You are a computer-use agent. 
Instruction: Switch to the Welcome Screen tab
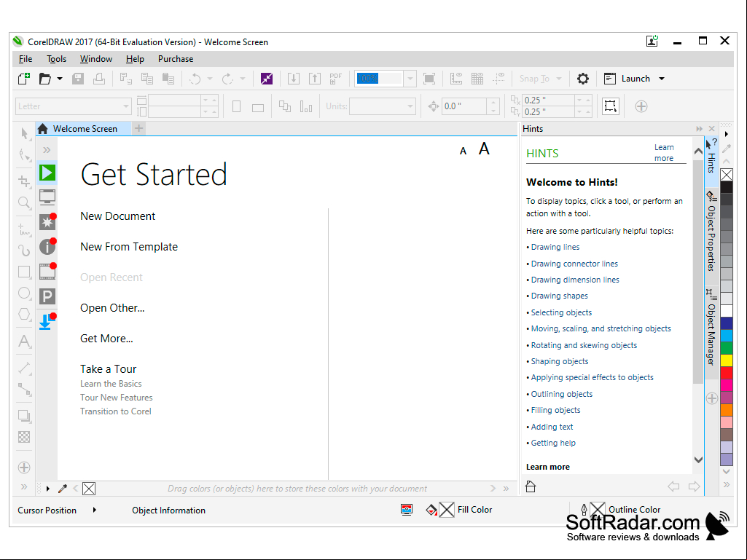[x=83, y=129]
